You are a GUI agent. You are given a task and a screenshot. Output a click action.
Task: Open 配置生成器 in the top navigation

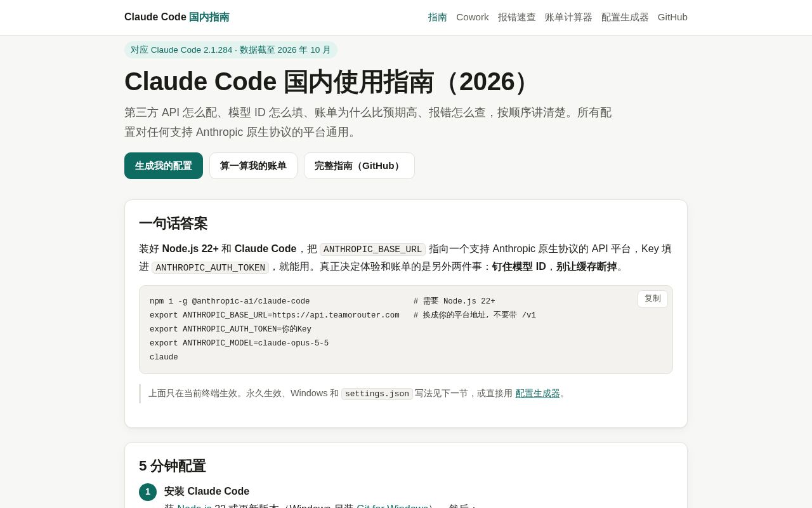coord(625,17)
